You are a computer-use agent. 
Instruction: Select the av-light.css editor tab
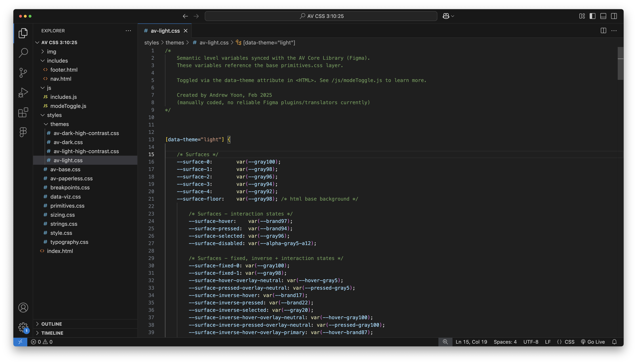pos(164,31)
